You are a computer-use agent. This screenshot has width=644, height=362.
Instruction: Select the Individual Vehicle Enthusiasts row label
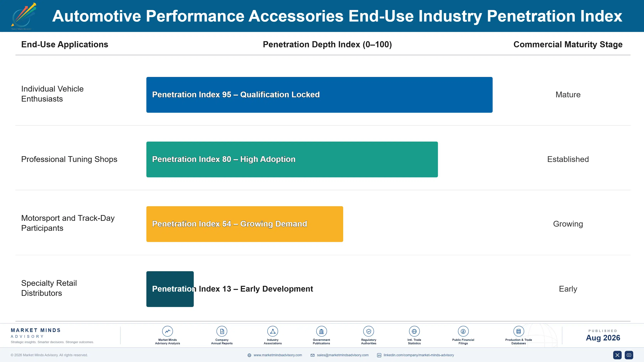click(52, 94)
